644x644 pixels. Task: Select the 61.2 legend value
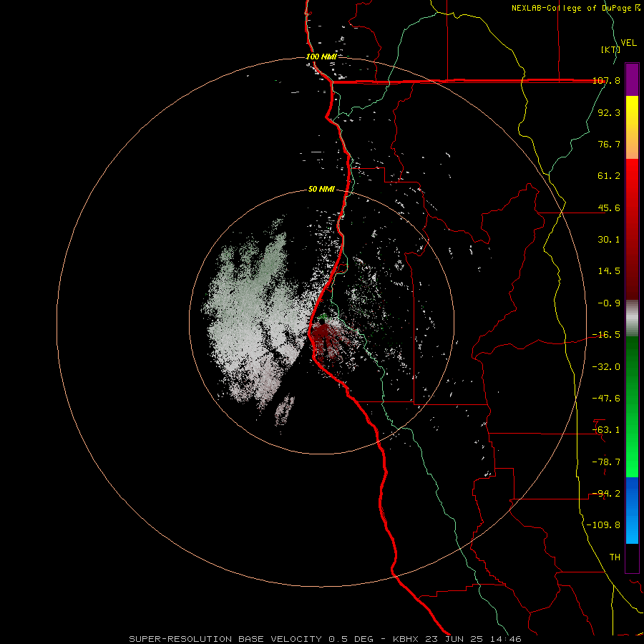pos(609,176)
